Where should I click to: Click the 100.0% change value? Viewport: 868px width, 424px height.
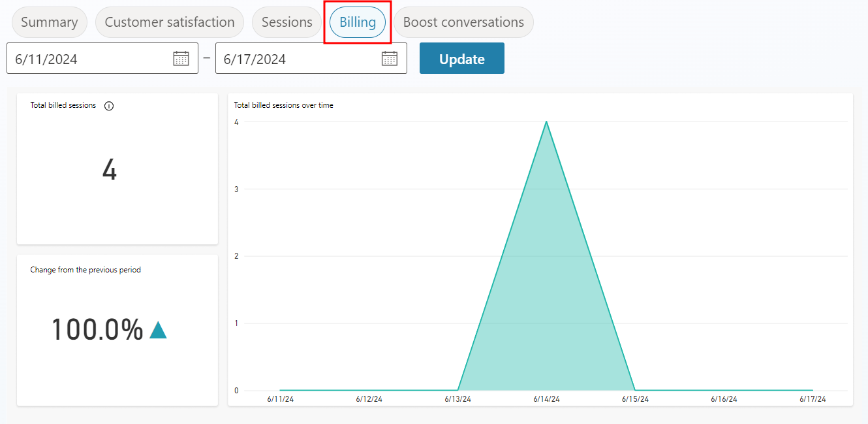pos(97,330)
